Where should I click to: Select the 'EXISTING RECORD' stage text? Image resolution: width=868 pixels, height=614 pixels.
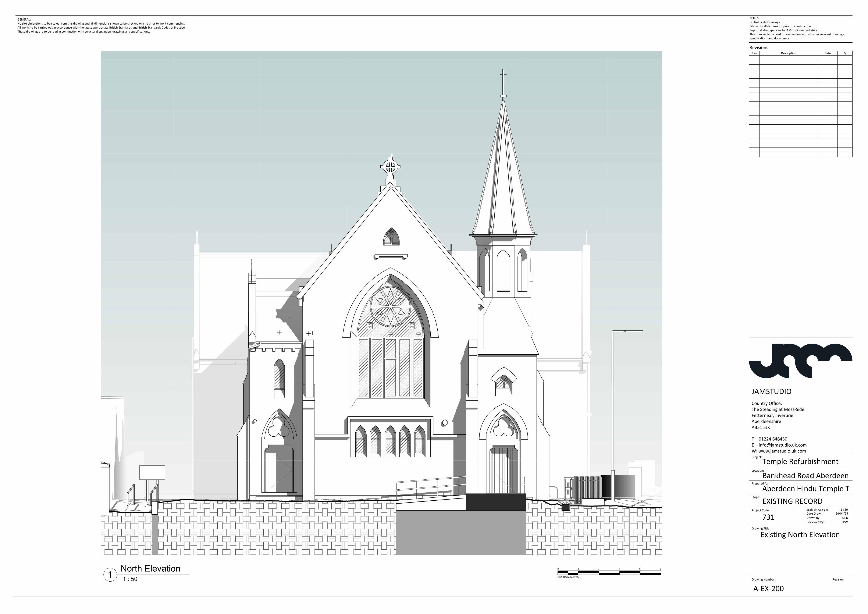[792, 501]
